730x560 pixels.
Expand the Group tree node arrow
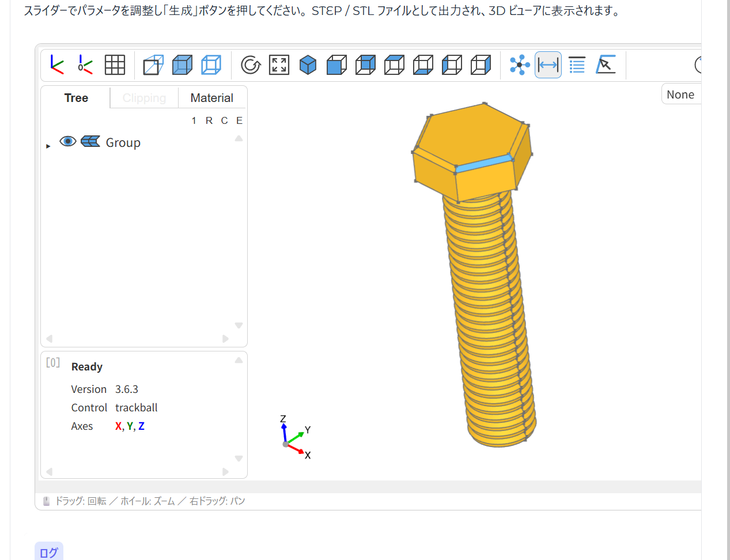click(48, 146)
